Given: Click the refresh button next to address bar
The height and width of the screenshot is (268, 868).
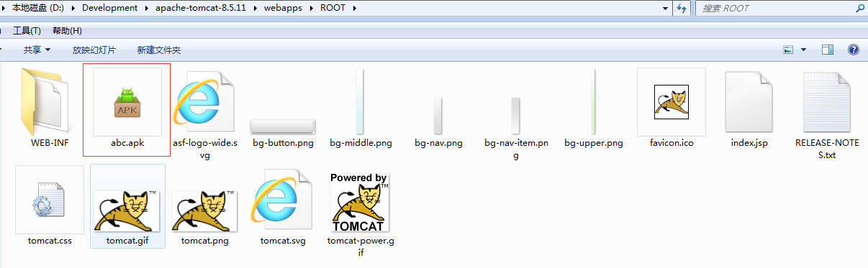Looking at the screenshot, I should click(681, 8).
